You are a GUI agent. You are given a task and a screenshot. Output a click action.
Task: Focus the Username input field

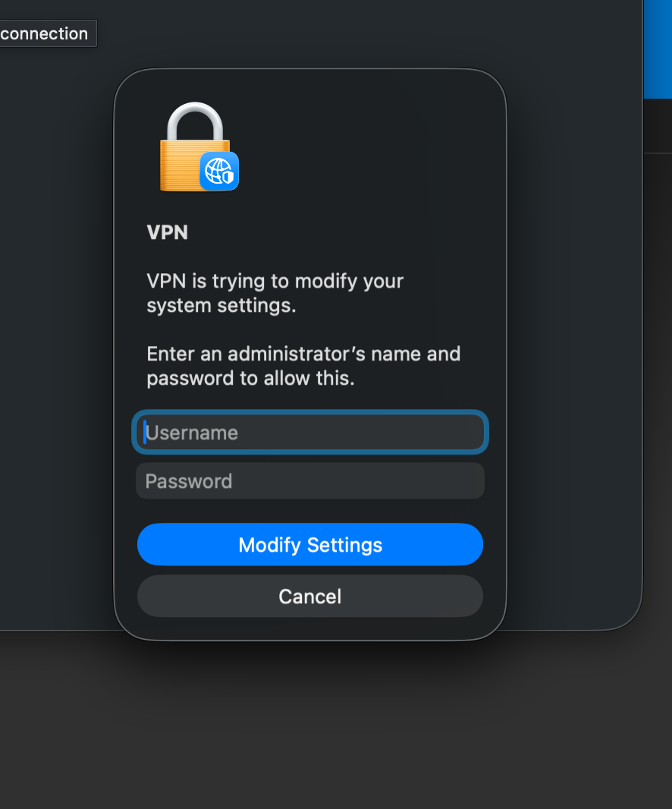click(310, 433)
